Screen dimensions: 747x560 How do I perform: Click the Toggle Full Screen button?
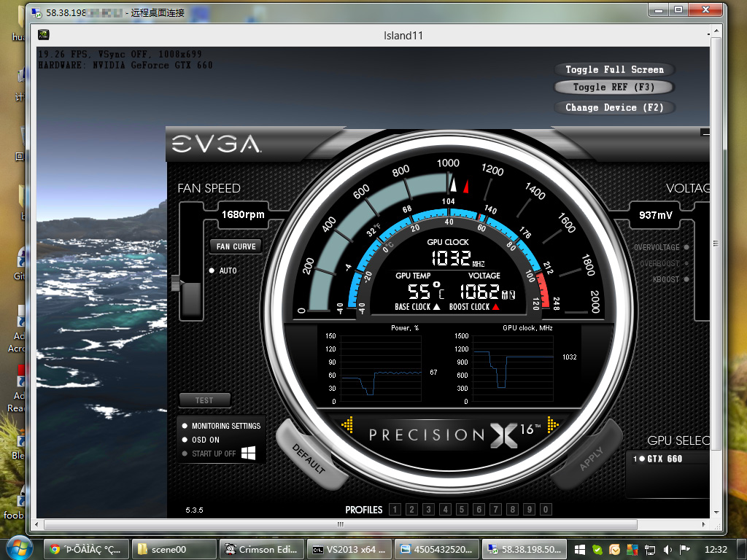pyautogui.click(x=614, y=69)
